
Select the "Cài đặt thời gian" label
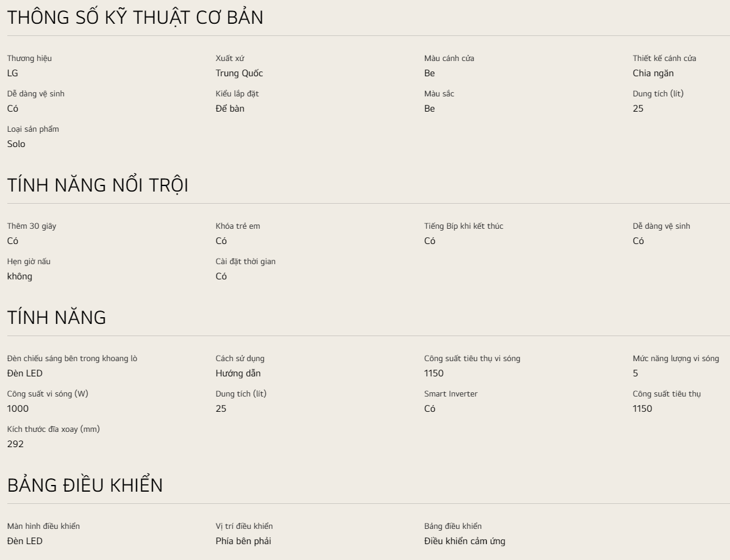(x=245, y=262)
